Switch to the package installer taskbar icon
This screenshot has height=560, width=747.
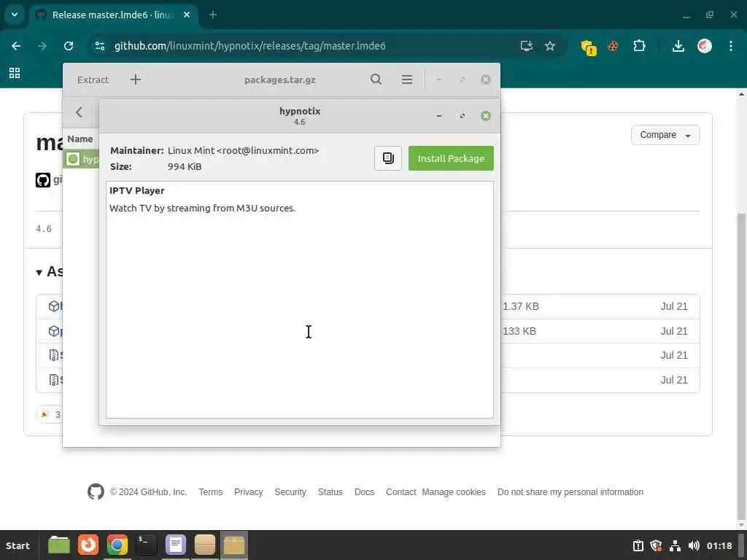tap(234, 545)
